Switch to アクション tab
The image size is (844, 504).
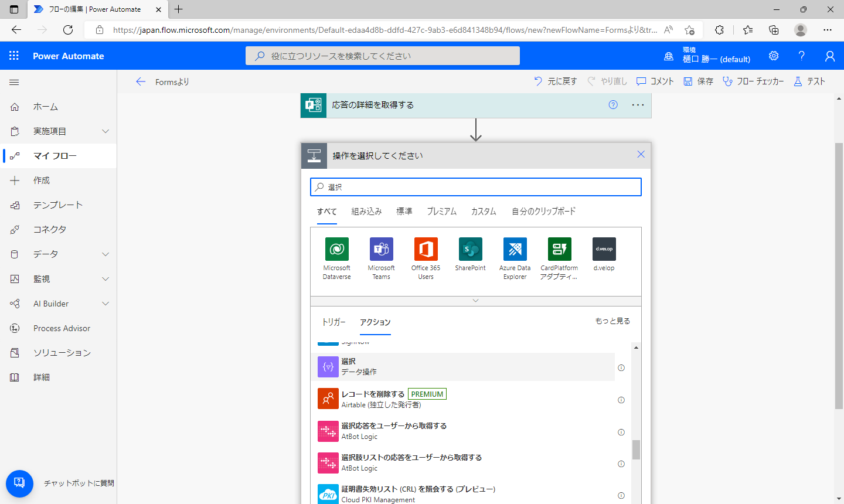(x=375, y=322)
